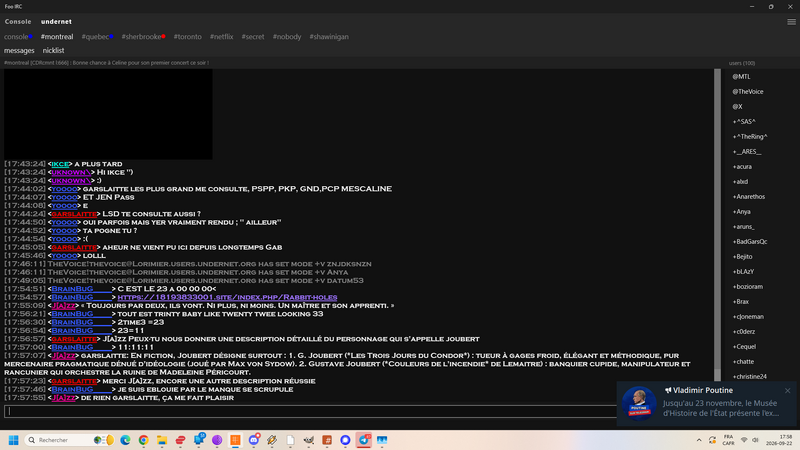Click the search highlight globe icon in the taskbar search
The width and height of the screenshot is (800, 450).
pos(104,440)
